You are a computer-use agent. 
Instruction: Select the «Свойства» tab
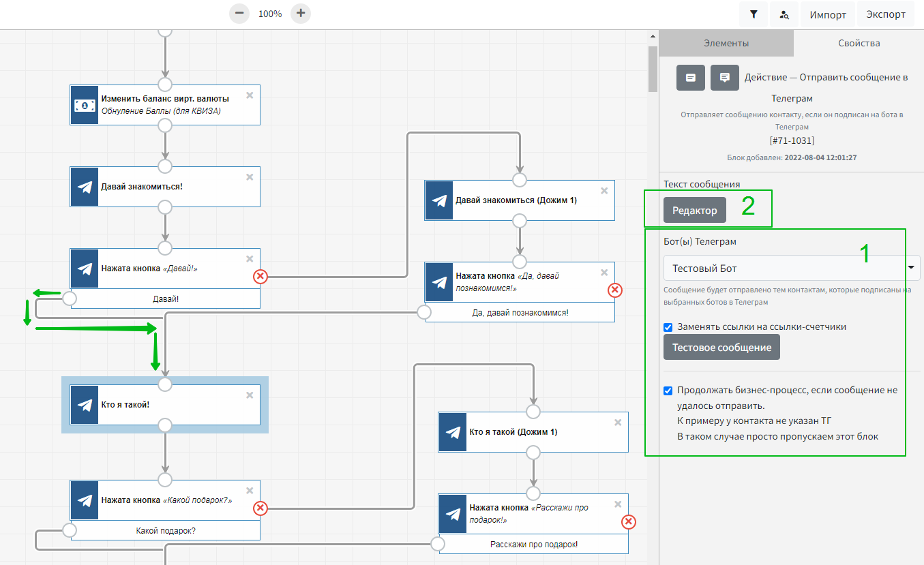click(x=859, y=43)
